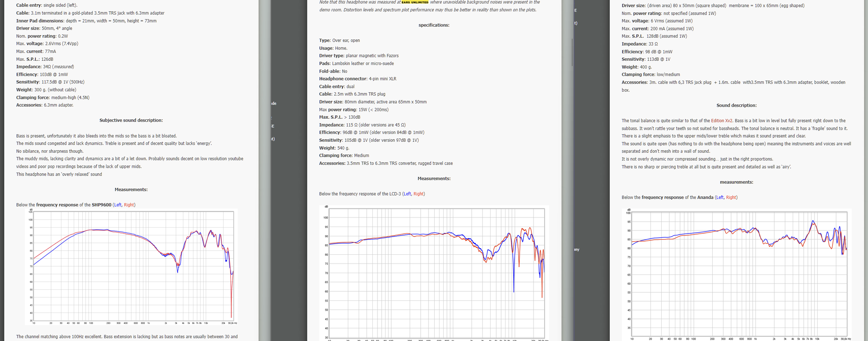Click 'Max. S.P.L. 128dB (assumed 1W)' line
868x341 pixels.
[654, 36]
